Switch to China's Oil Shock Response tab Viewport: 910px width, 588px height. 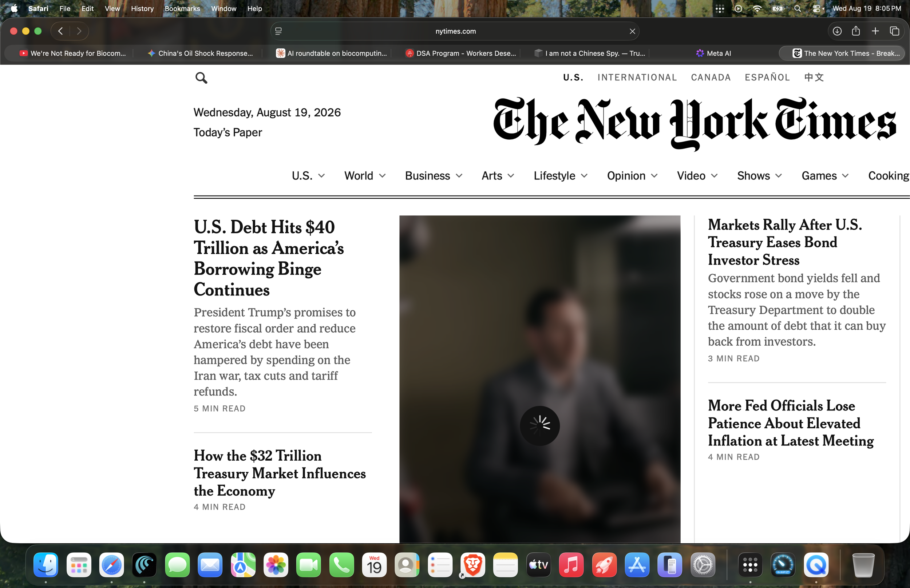pyautogui.click(x=200, y=53)
